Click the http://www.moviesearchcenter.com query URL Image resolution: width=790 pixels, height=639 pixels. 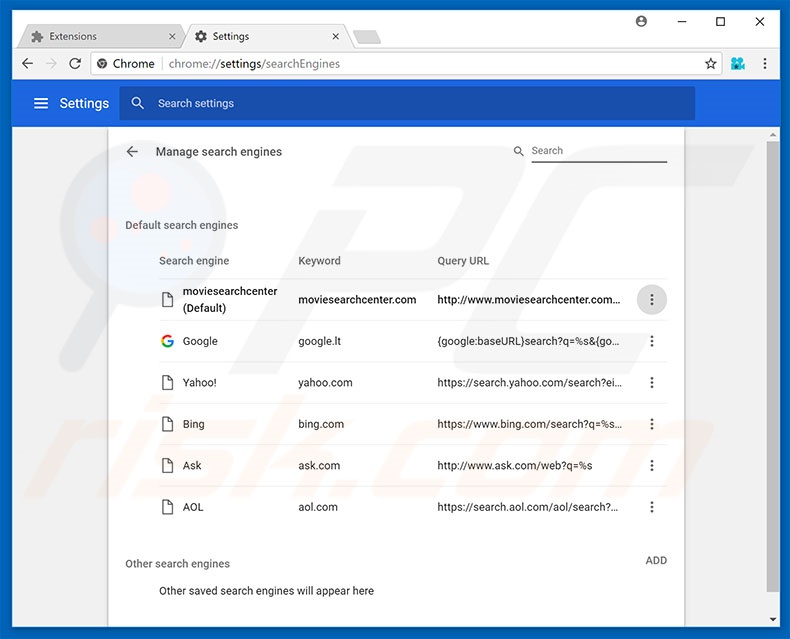click(529, 299)
